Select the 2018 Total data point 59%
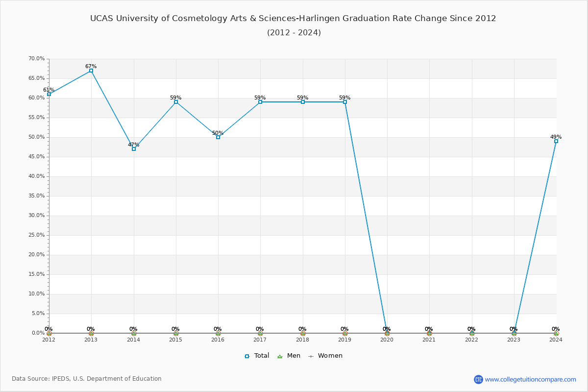This screenshot has height=392, width=588. (x=303, y=102)
